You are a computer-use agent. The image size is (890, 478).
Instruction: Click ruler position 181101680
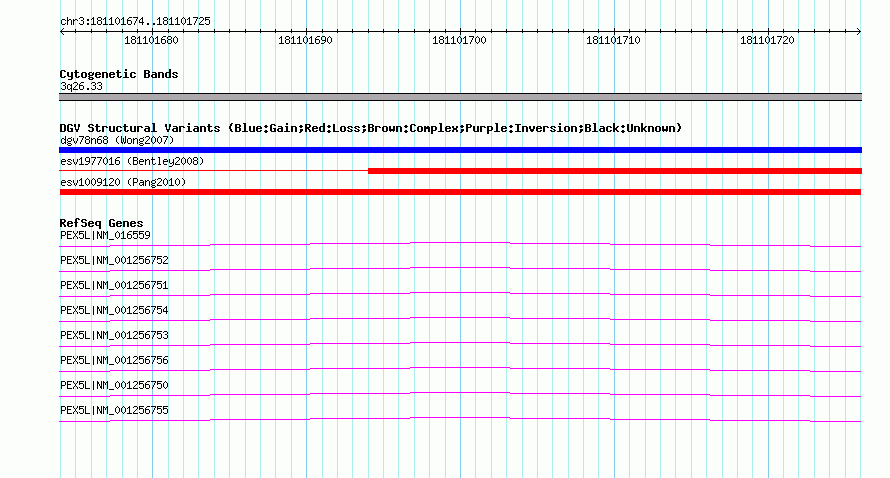[151, 40]
